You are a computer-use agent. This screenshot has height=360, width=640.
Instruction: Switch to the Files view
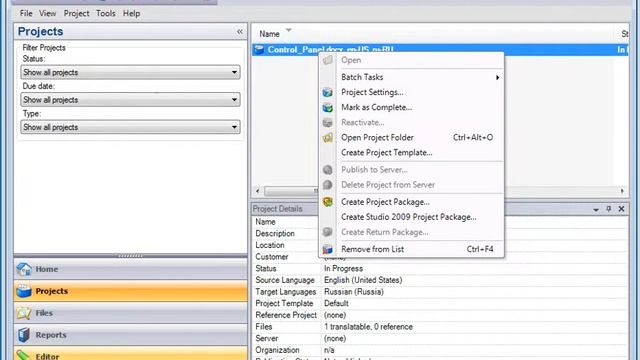coord(130,313)
